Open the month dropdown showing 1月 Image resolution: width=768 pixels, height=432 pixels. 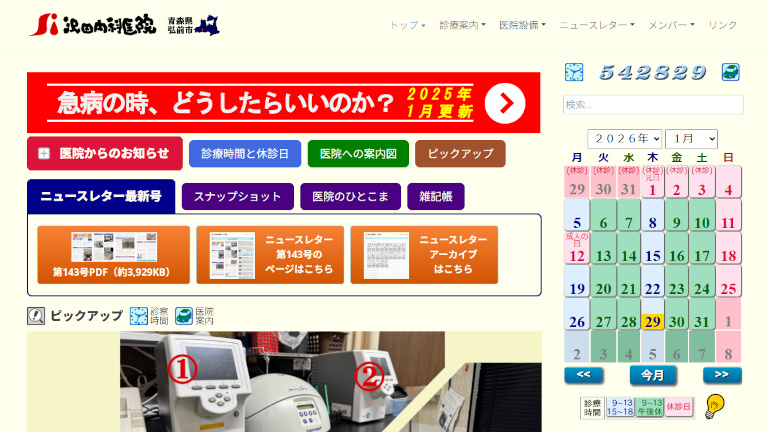tap(691, 139)
